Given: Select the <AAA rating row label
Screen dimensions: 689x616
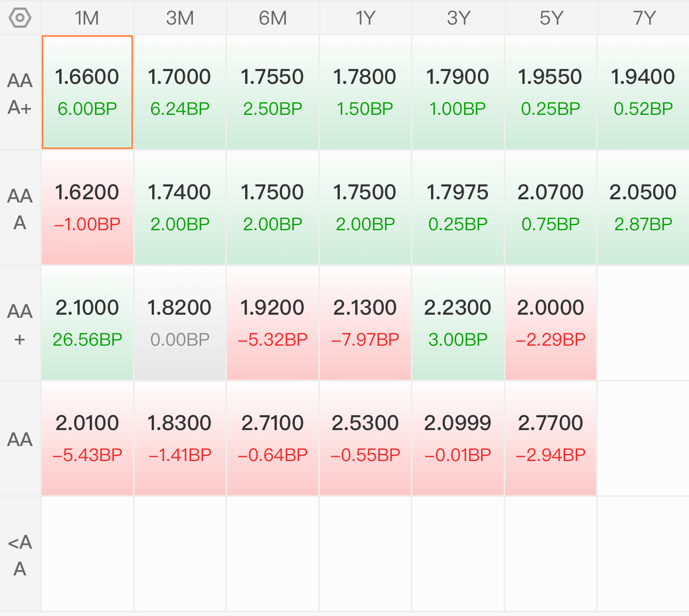Looking at the screenshot, I should [x=20, y=555].
